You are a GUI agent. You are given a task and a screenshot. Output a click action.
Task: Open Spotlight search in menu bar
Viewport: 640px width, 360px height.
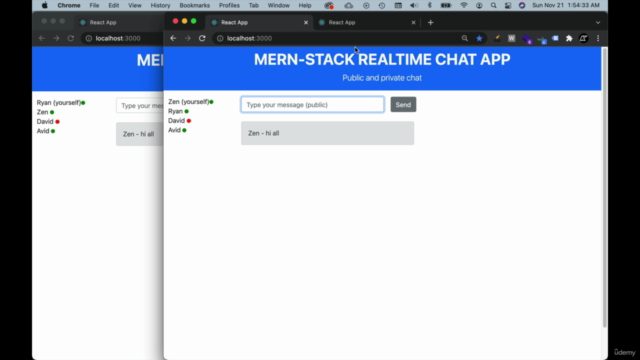pos(493,5)
